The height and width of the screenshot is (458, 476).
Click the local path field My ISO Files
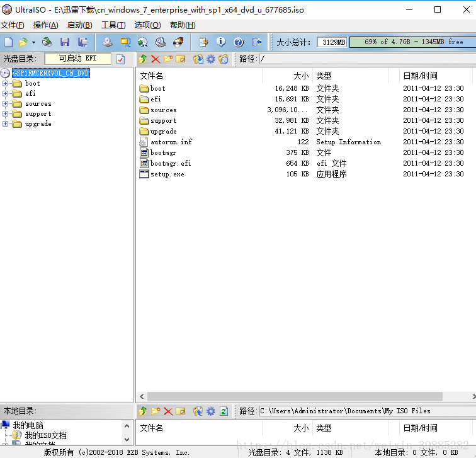click(x=368, y=411)
